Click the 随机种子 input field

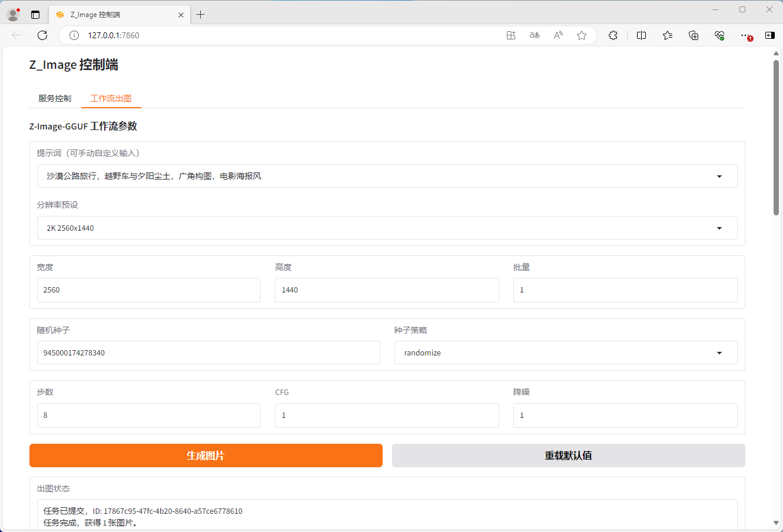point(208,353)
